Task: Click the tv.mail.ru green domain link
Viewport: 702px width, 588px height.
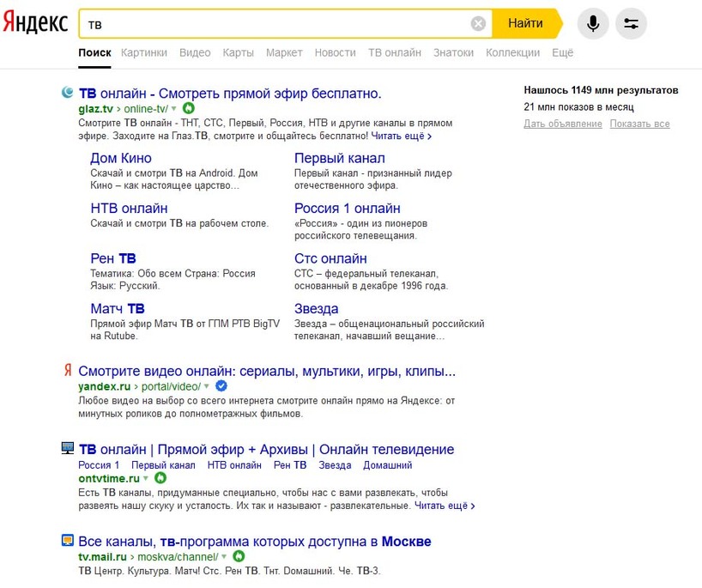Action: pos(102,556)
